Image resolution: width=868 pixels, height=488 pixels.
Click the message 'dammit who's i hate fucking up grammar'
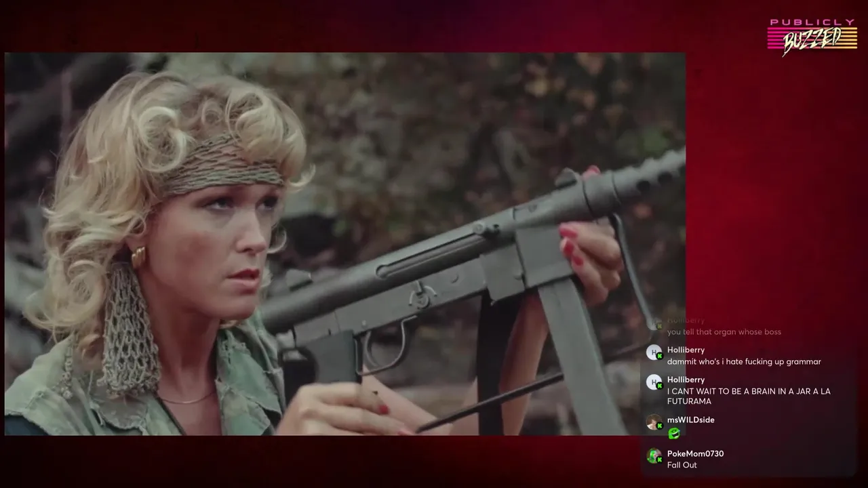click(744, 361)
